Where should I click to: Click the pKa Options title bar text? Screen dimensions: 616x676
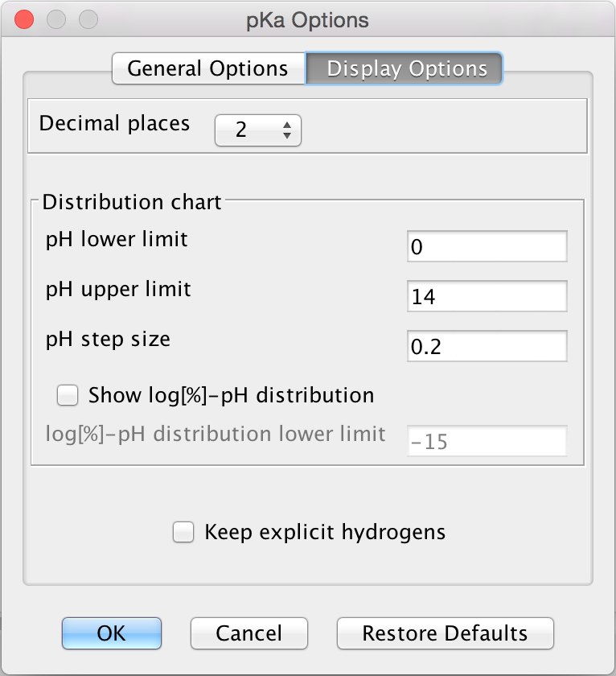308,20
